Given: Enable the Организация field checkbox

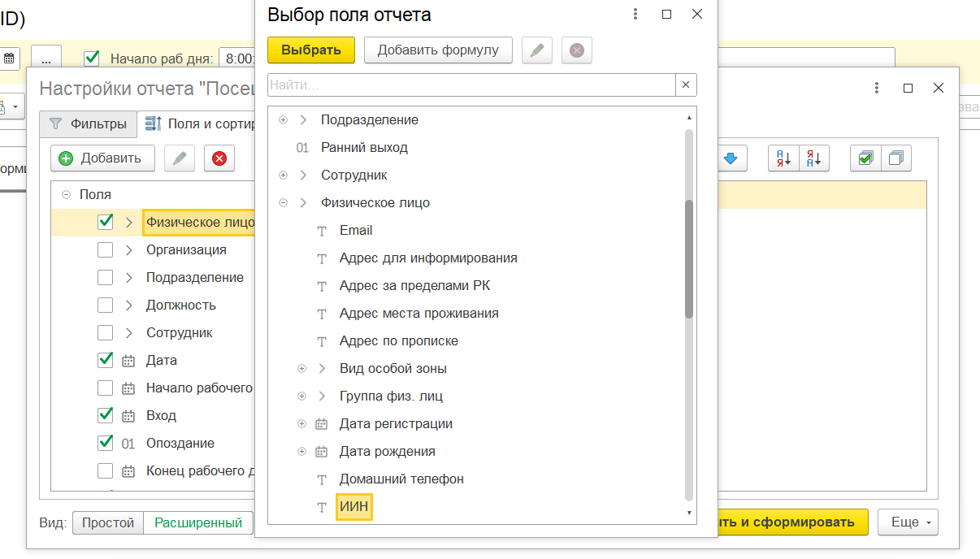Looking at the screenshot, I should pos(106,250).
